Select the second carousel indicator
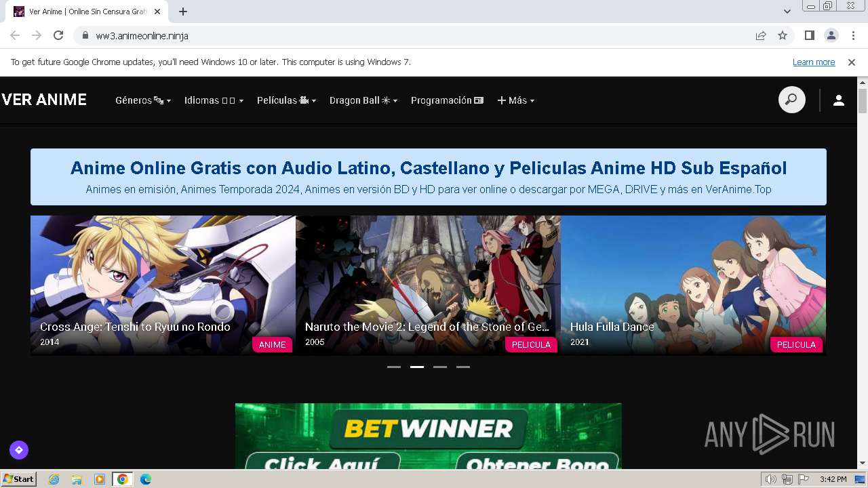This screenshot has width=868, height=488. 417,367
